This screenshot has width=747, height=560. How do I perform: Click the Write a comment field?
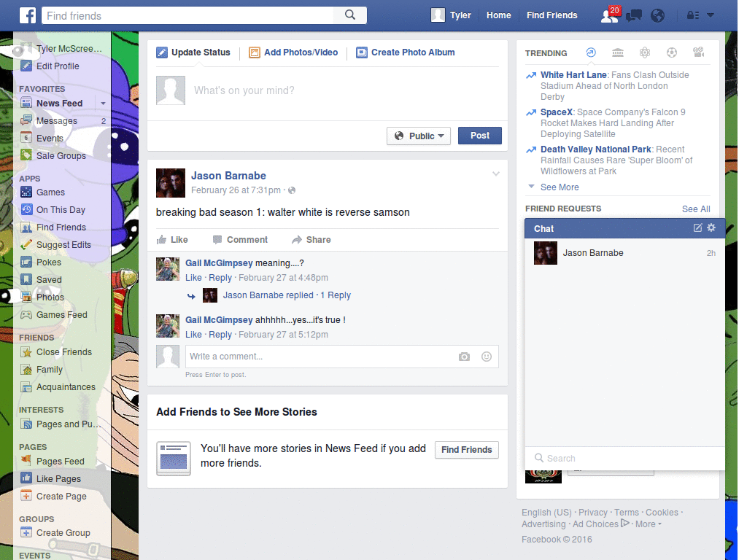click(x=320, y=357)
